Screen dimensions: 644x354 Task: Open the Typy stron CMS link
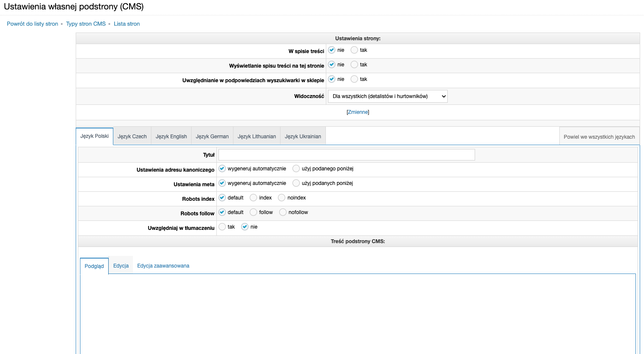(x=86, y=24)
